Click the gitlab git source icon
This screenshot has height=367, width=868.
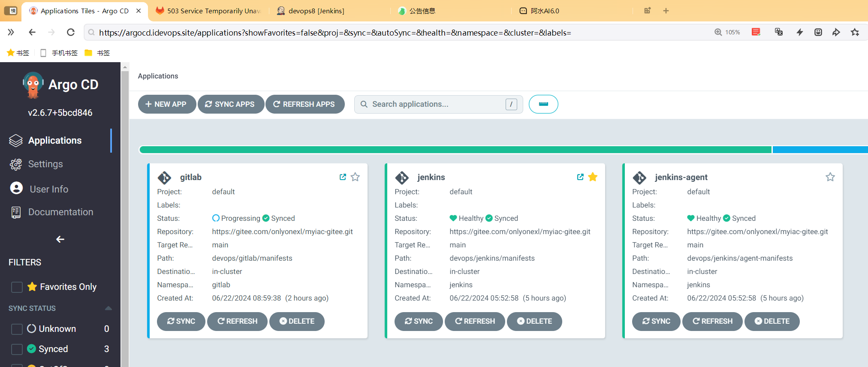(x=164, y=177)
